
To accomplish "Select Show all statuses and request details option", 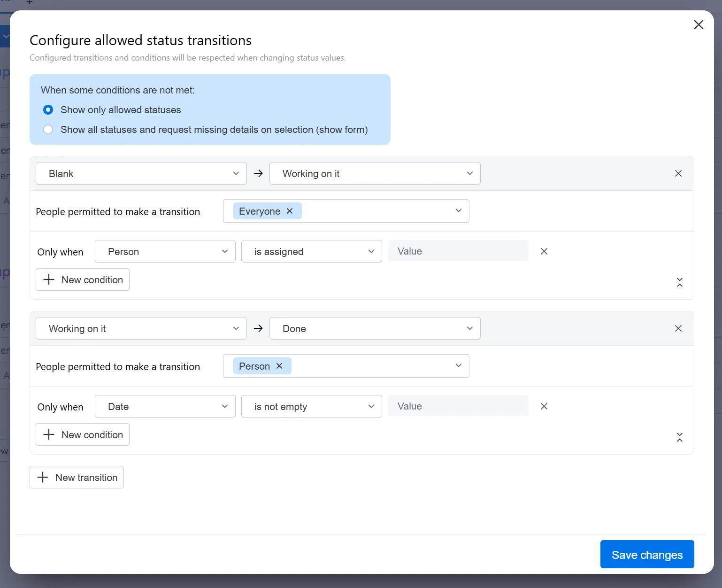I will tap(48, 130).
